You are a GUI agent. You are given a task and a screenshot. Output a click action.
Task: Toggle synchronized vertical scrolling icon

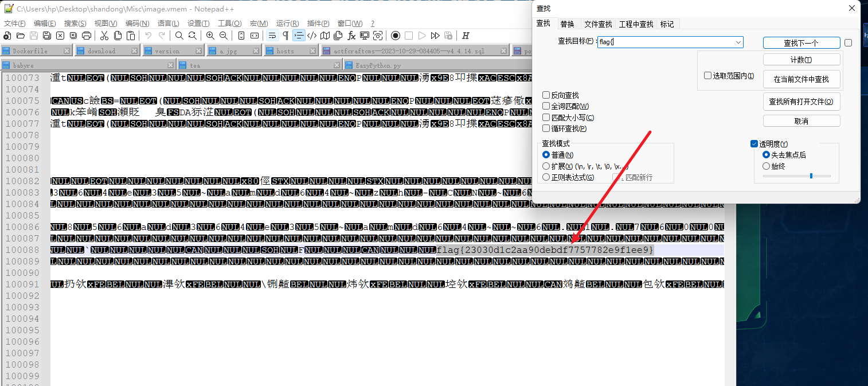click(241, 36)
